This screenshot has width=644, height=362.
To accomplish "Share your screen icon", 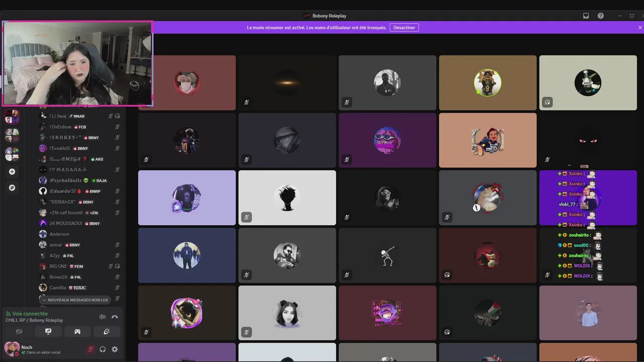I will coord(48,331).
